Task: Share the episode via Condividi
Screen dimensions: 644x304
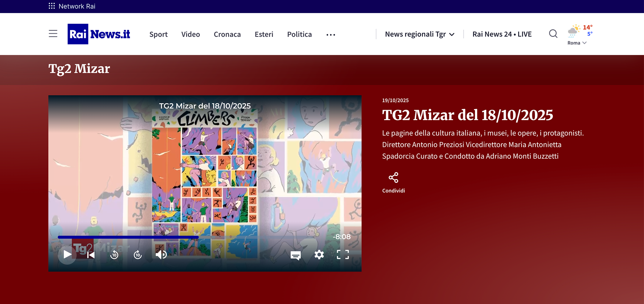Action: tap(393, 183)
